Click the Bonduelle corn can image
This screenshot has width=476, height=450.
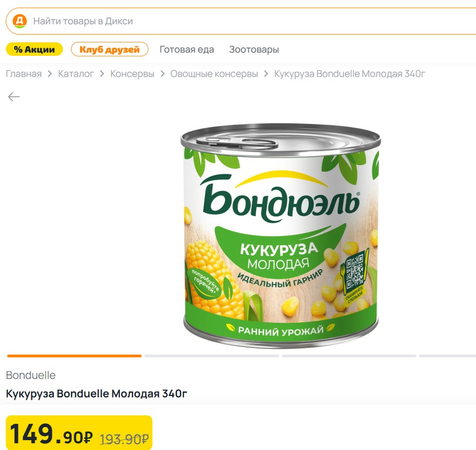click(x=280, y=236)
